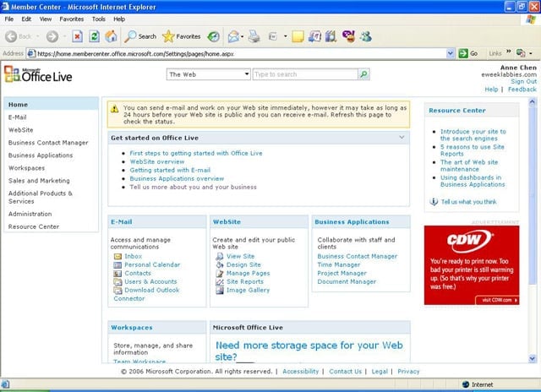Select E-Mail in the left navigation
The height and width of the screenshot is (392, 541).
[x=17, y=117]
